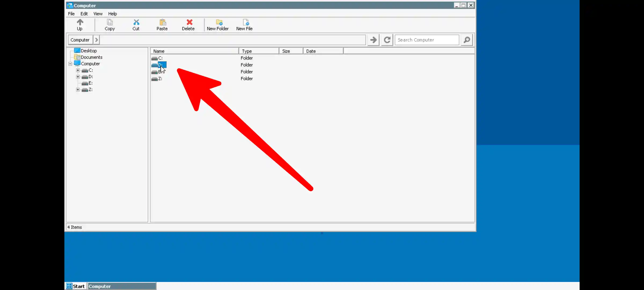Open the View menu
Screen dimensions: 644x290
(98, 14)
